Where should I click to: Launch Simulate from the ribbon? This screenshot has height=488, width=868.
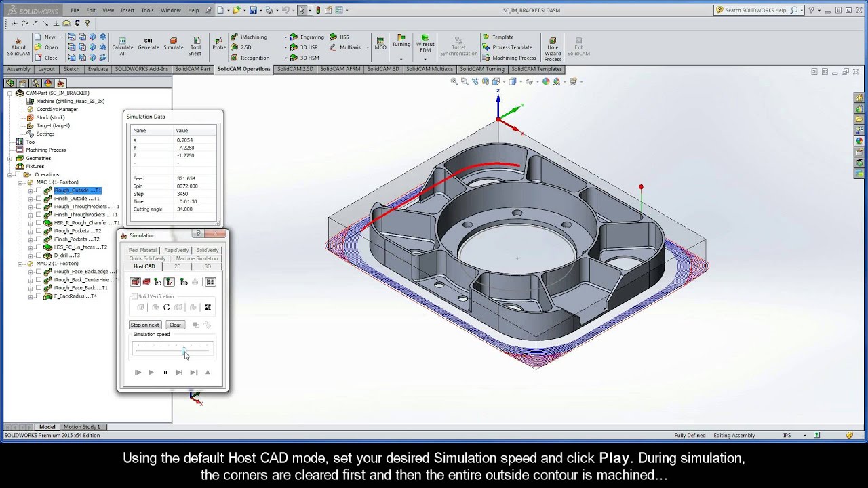coord(174,44)
